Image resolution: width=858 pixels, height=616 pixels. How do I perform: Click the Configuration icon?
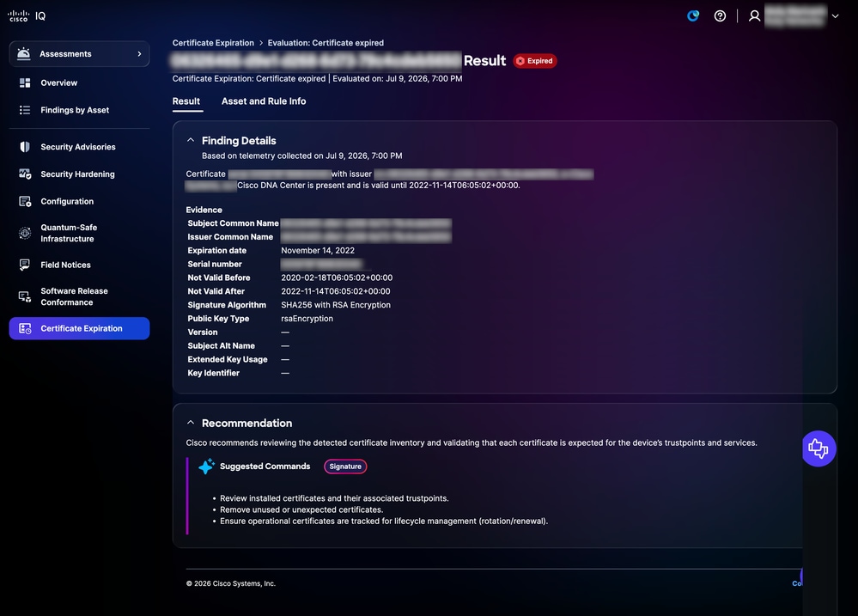tap(25, 202)
